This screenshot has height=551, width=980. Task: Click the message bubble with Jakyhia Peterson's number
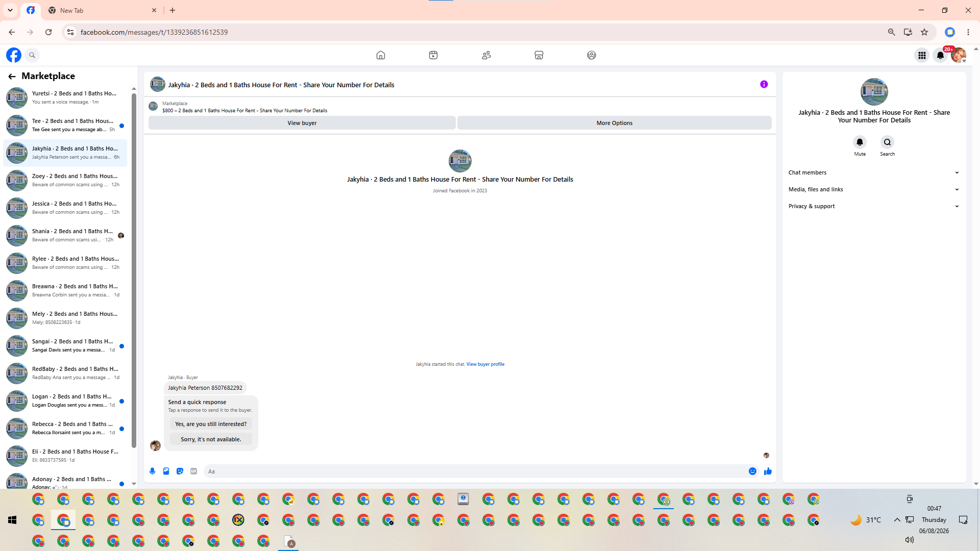[x=205, y=388]
